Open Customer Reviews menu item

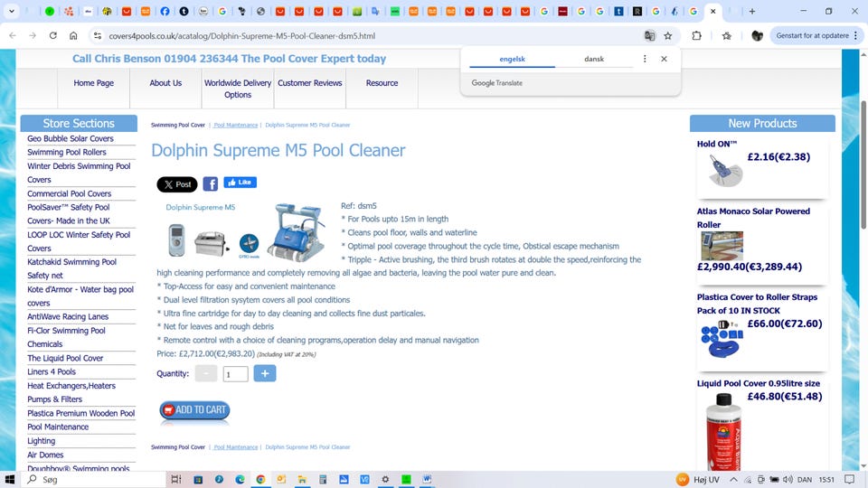310,83
